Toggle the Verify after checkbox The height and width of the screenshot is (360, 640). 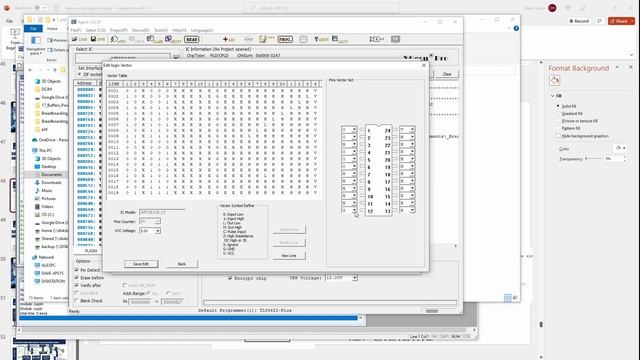click(x=77, y=285)
